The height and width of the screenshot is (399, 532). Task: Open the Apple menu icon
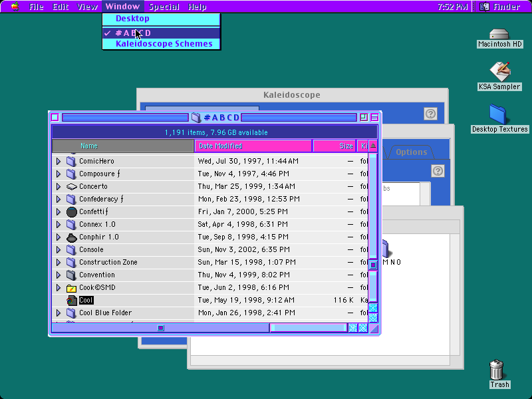point(15,7)
